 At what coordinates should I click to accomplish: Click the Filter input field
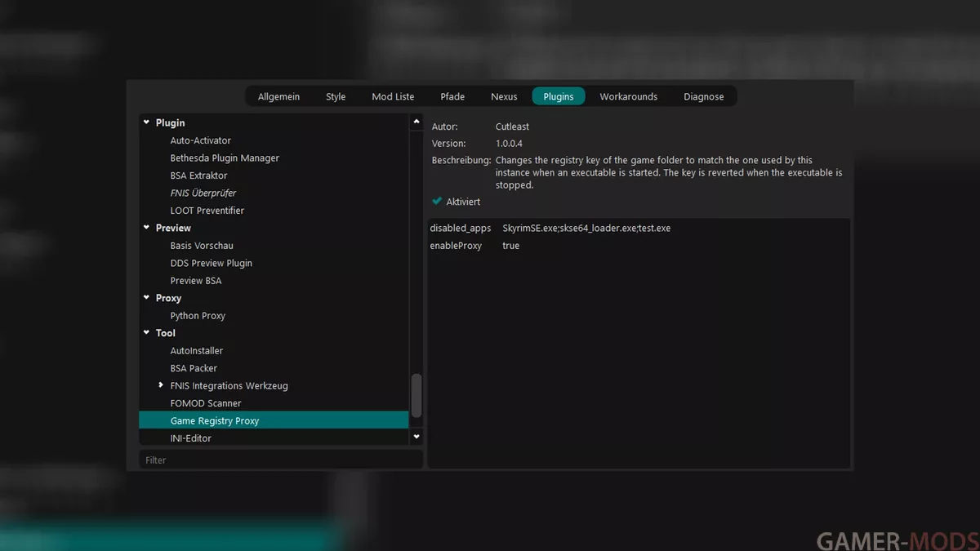280,460
